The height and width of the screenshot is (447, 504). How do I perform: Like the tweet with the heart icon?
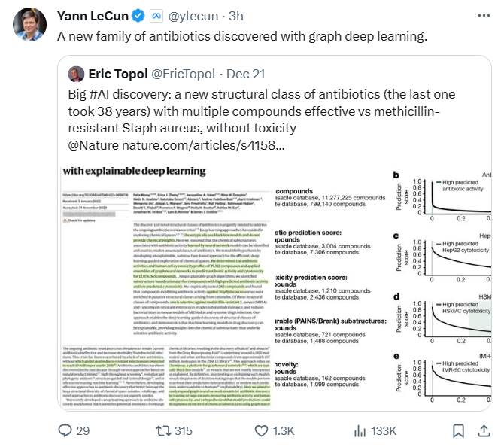point(261,430)
